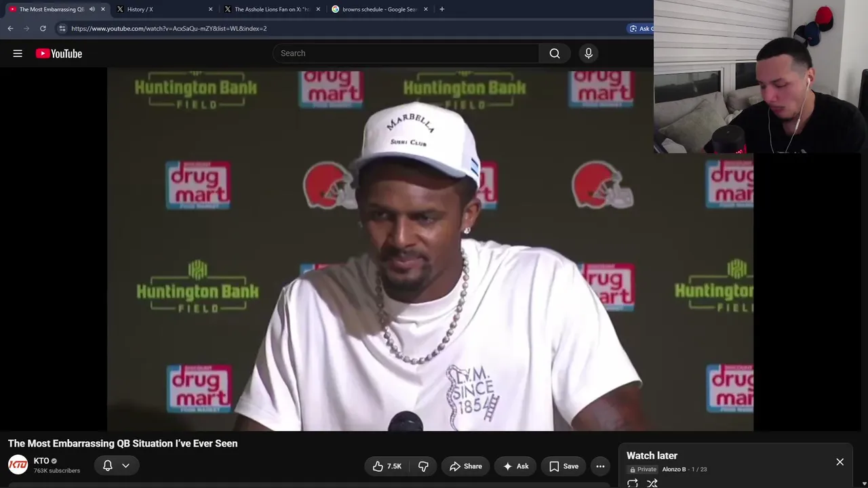Close the History / X tab

click(x=210, y=9)
